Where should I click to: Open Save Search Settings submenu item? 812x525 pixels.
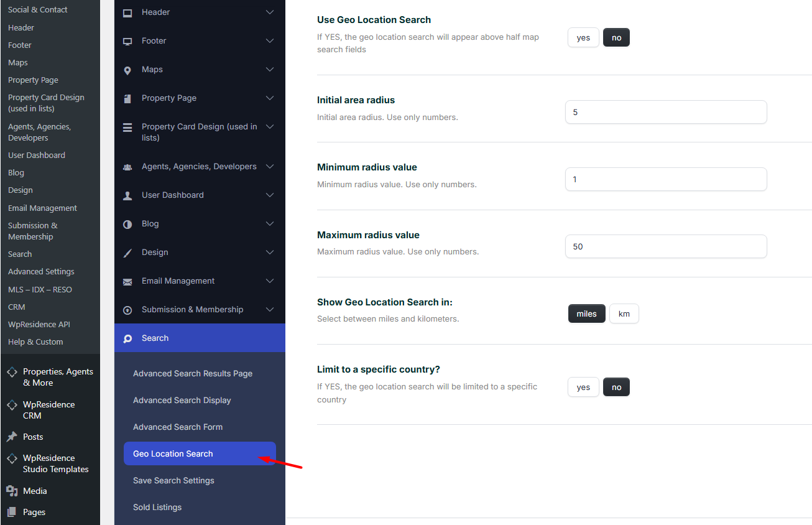pyautogui.click(x=173, y=481)
